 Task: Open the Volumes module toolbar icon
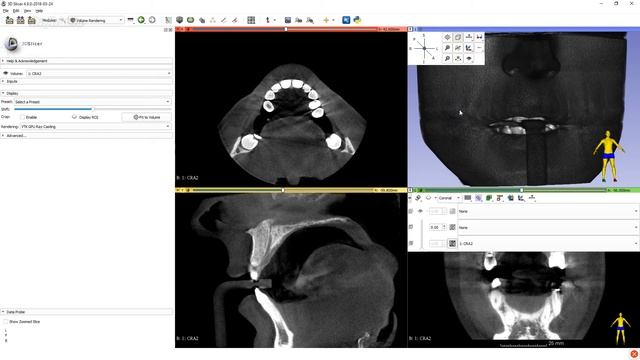[169, 20]
